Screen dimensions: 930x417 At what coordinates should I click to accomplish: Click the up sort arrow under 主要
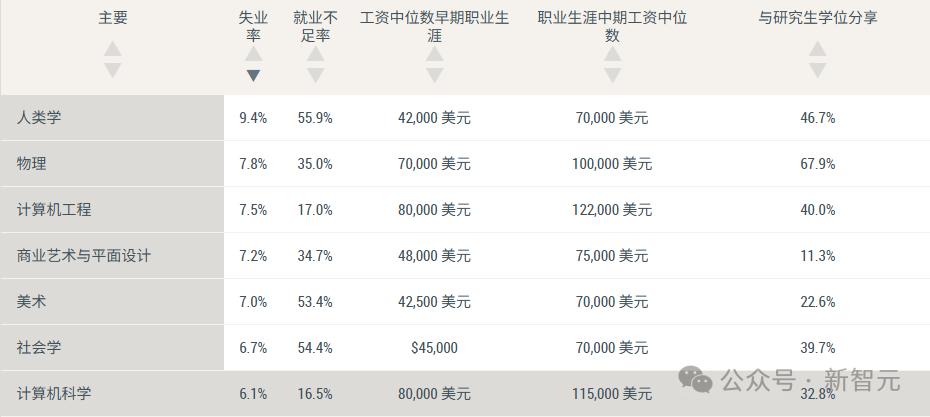click(113, 48)
